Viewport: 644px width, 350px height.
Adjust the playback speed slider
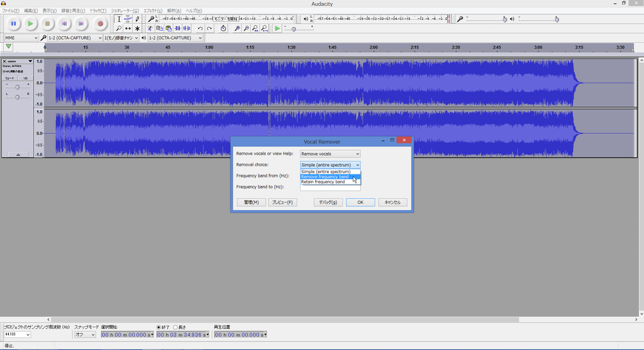point(293,29)
